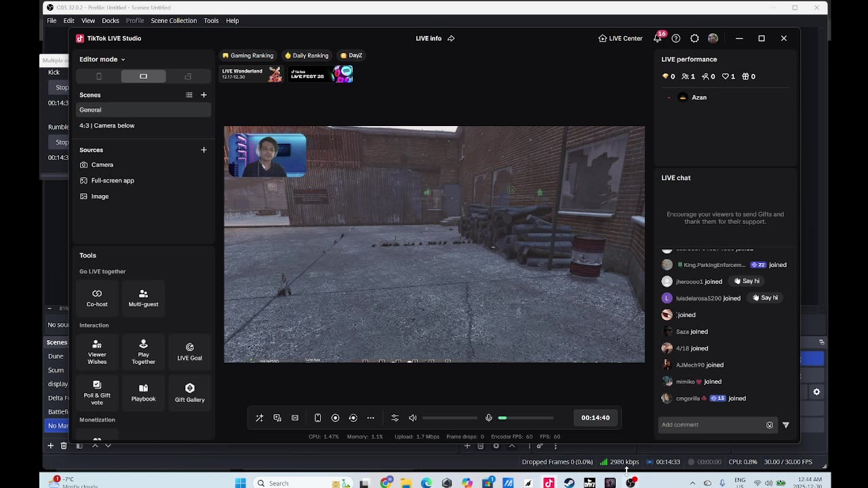Add a new source with plus icon
The height and width of the screenshot is (488, 868).
pyautogui.click(x=203, y=150)
